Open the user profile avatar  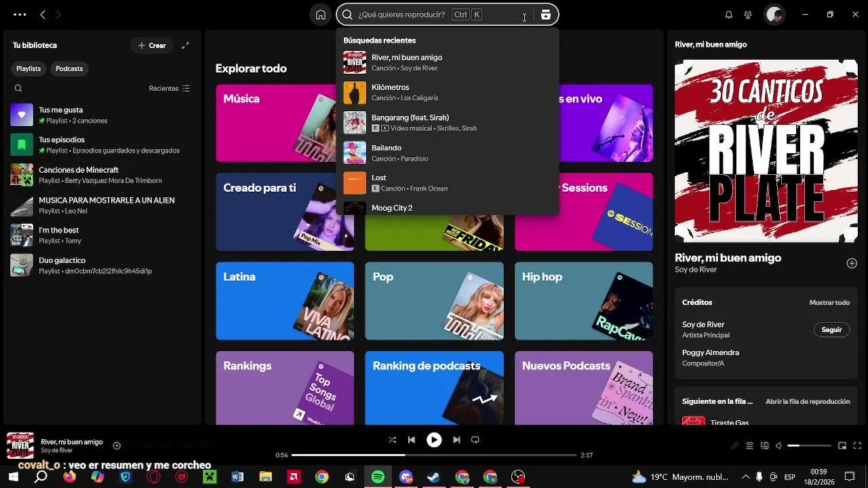(x=774, y=14)
